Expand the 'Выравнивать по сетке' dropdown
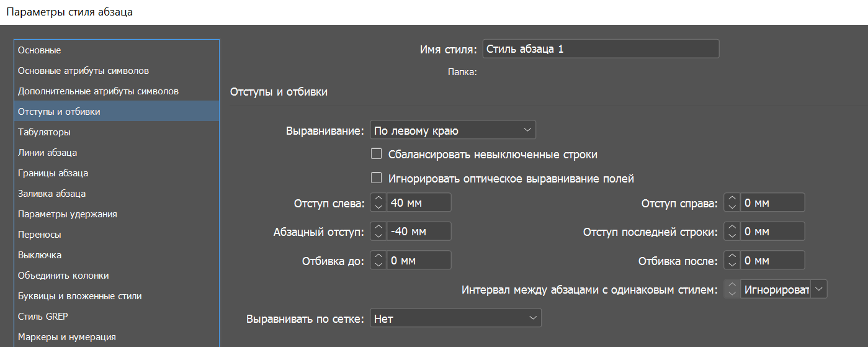 [455, 318]
